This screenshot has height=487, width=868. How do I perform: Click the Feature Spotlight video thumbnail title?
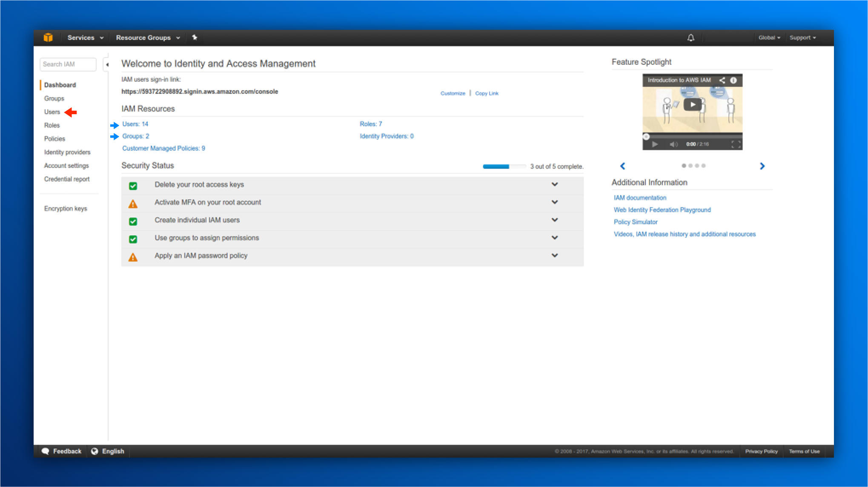[679, 80]
